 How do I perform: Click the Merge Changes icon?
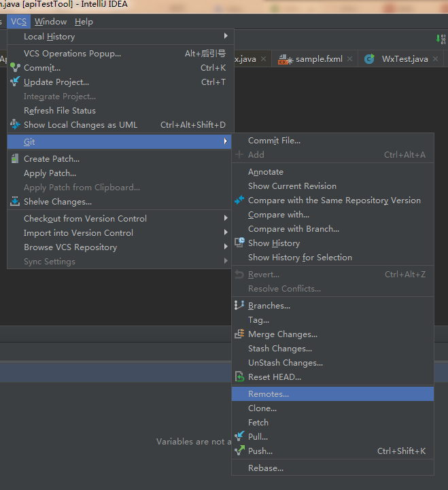point(239,334)
